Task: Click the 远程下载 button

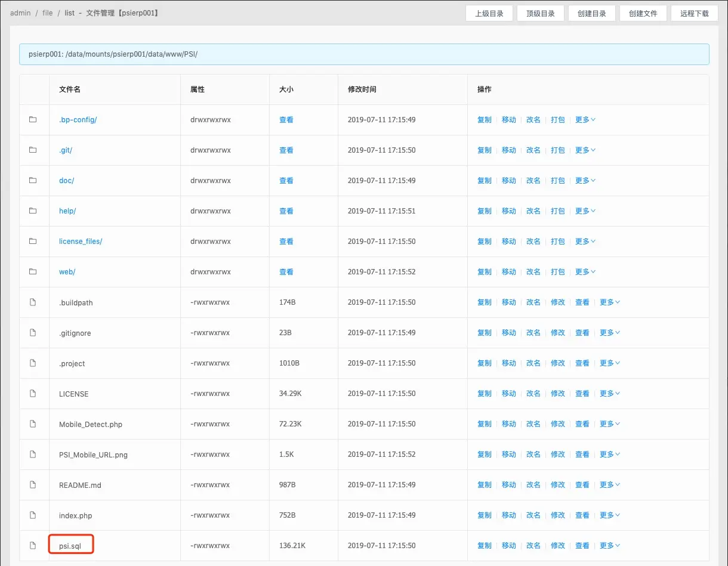Action: (x=695, y=13)
